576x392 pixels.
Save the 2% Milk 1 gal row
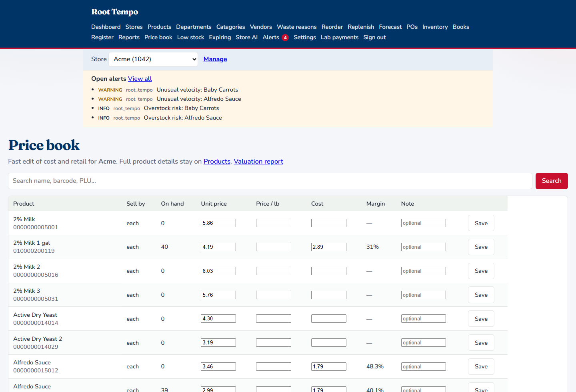click(481, 247)
